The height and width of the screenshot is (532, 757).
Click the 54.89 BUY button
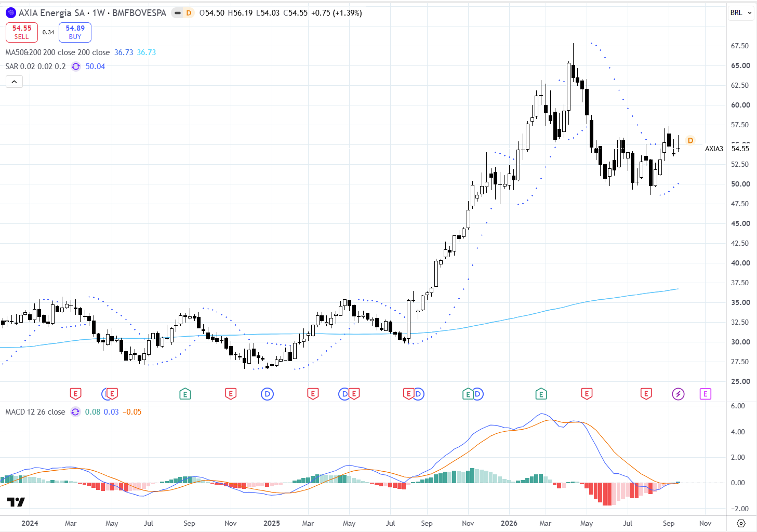pyautogui.click(x=75, y=32)
